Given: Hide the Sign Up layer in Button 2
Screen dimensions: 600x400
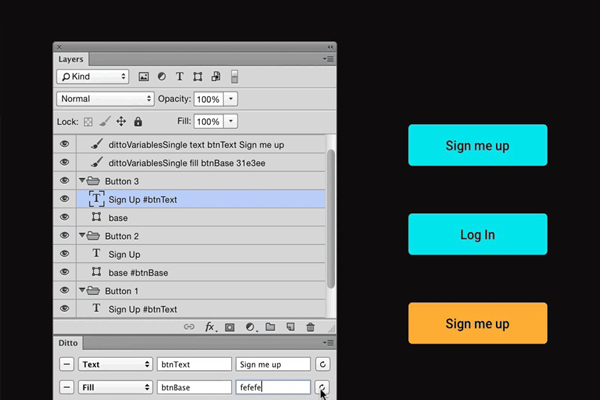Looking at the screenshot, I should pos(64,253).
